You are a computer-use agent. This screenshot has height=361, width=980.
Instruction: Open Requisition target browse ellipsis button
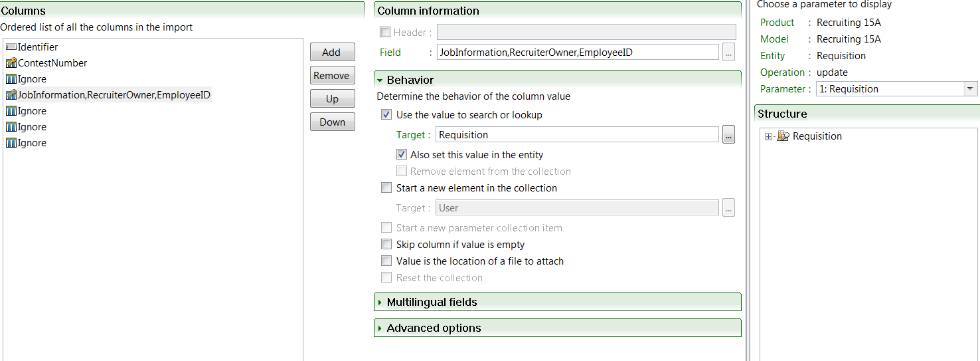tap(729, 135)
